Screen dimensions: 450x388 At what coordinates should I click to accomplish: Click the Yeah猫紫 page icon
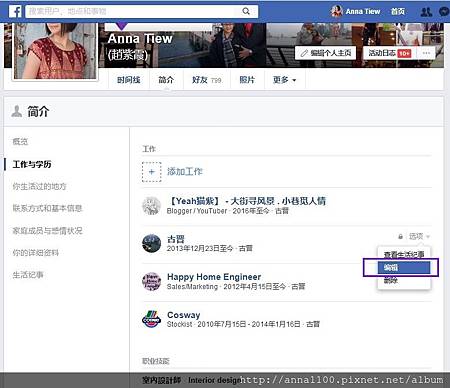(152, 206)
